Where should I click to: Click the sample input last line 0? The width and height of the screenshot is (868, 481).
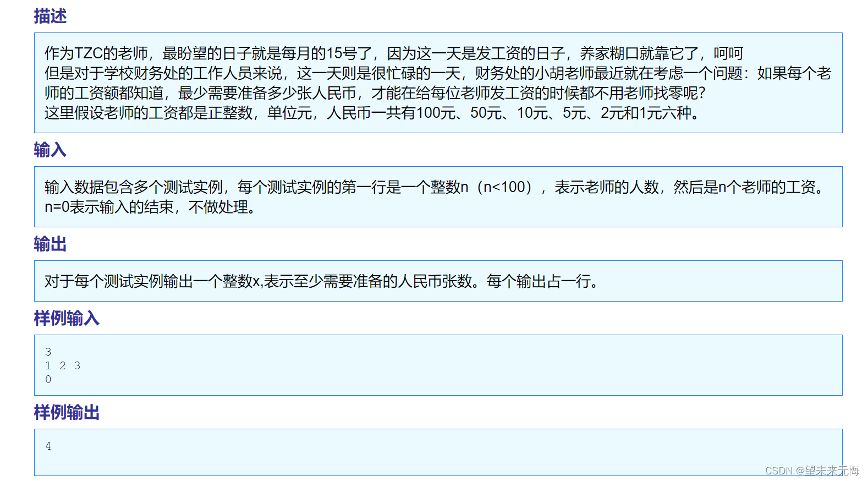48,379
